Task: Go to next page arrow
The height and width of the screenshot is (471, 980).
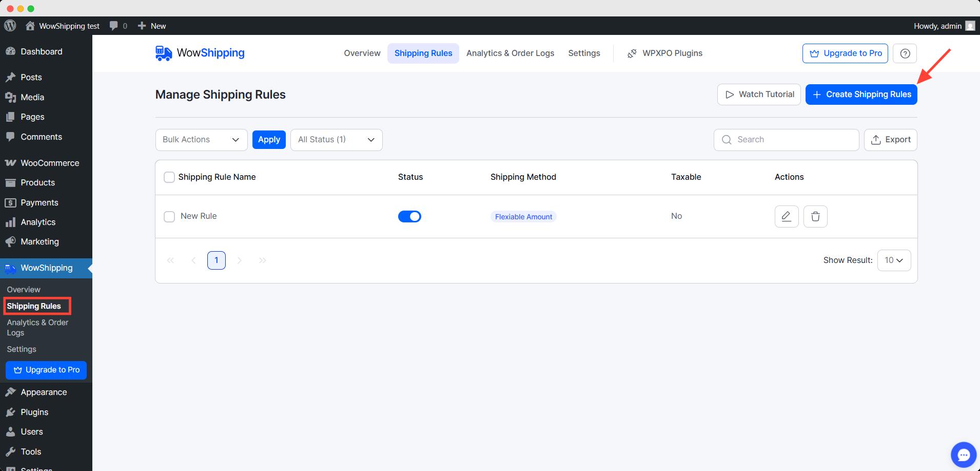Action: point(240,260)
